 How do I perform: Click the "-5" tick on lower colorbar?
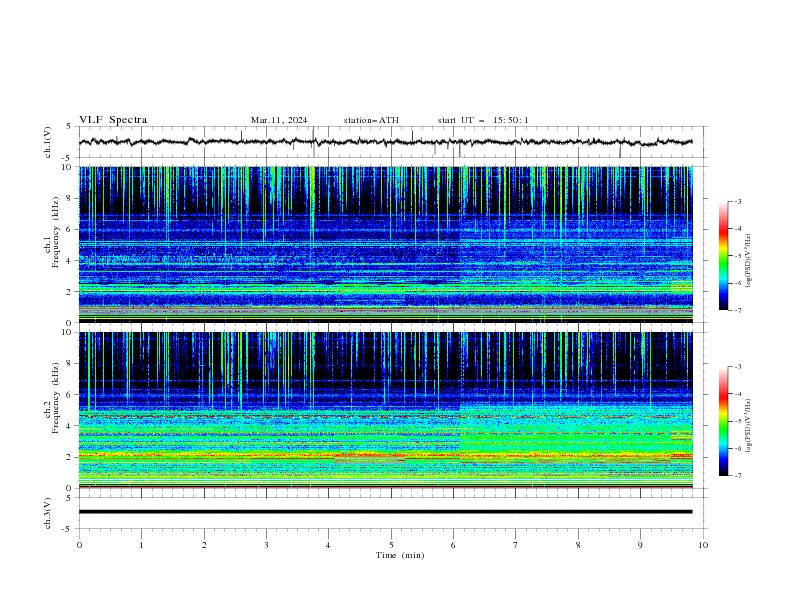click(738, 421)
